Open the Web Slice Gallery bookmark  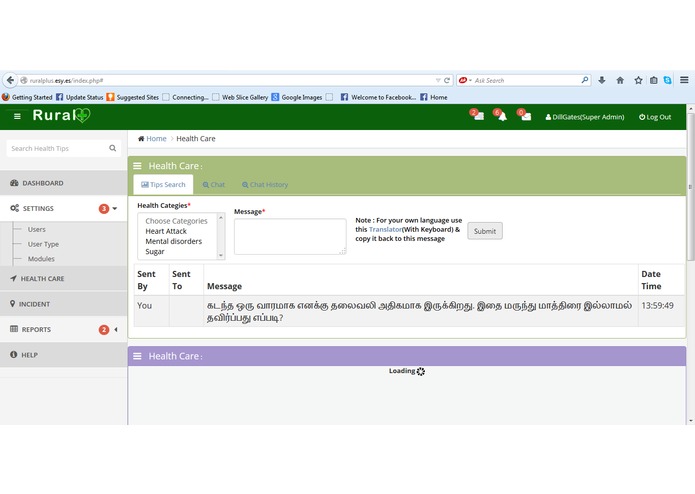[x=240, y=97]
